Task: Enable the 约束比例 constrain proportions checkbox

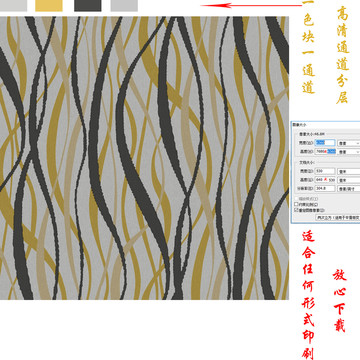Action: [296, 204]
